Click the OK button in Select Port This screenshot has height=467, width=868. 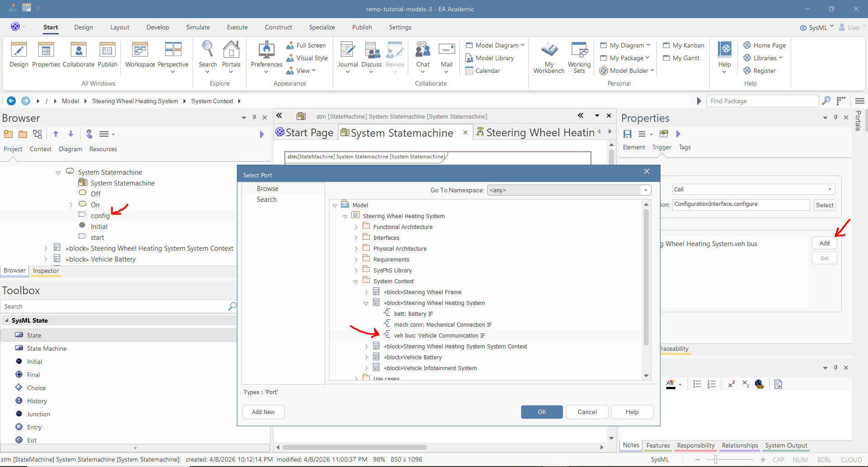pyautogui.click(x=542, y=412)
